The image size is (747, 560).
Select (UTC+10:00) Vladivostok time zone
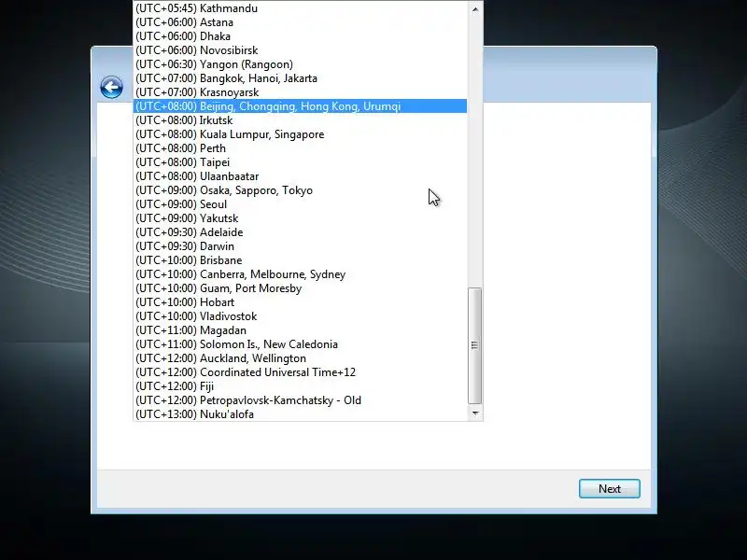point(300,316)
